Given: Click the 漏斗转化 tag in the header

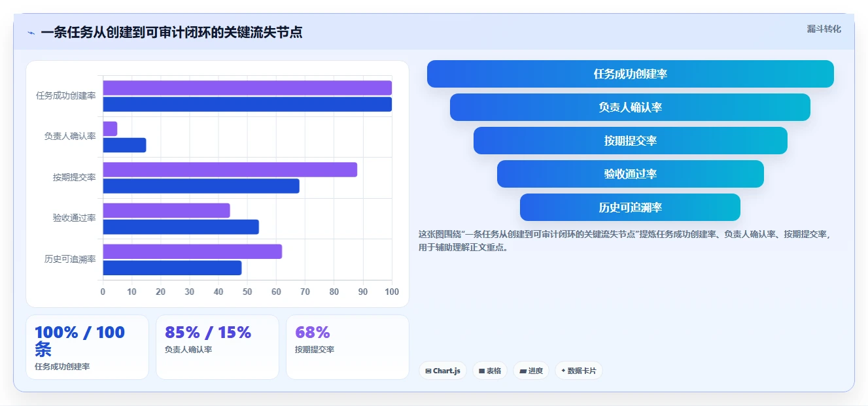Looking at the screenshot, I should (824, 29).
